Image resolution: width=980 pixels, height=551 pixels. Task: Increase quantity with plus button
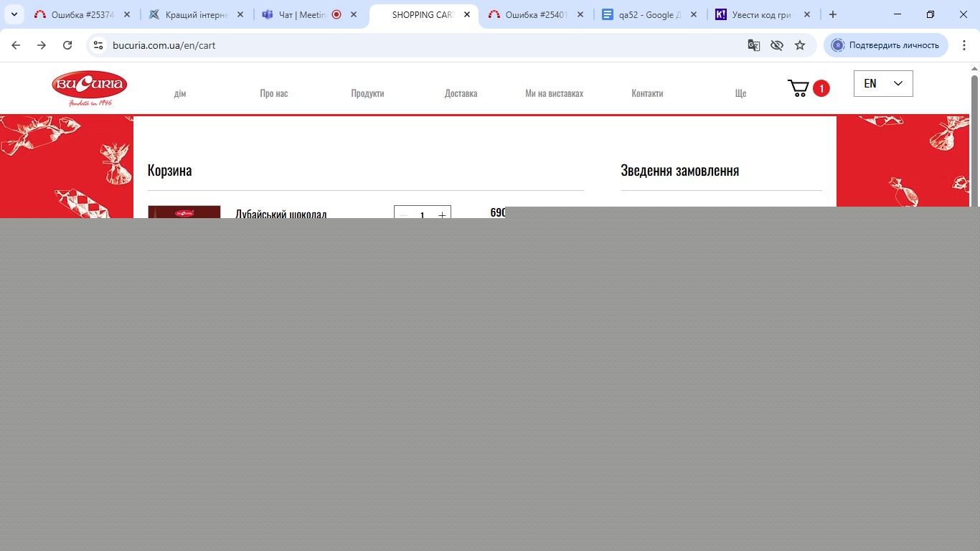(442, 215)
